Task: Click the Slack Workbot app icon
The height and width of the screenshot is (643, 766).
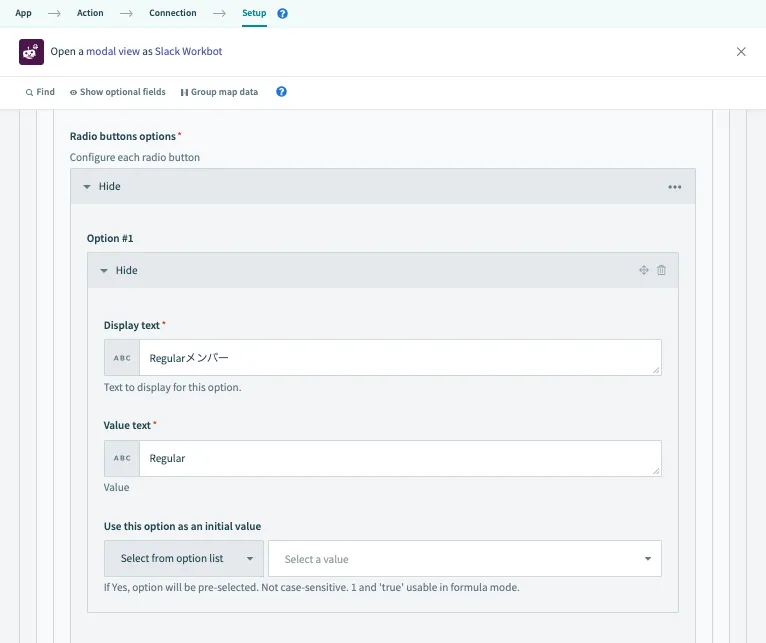Action: coord(31,52)
